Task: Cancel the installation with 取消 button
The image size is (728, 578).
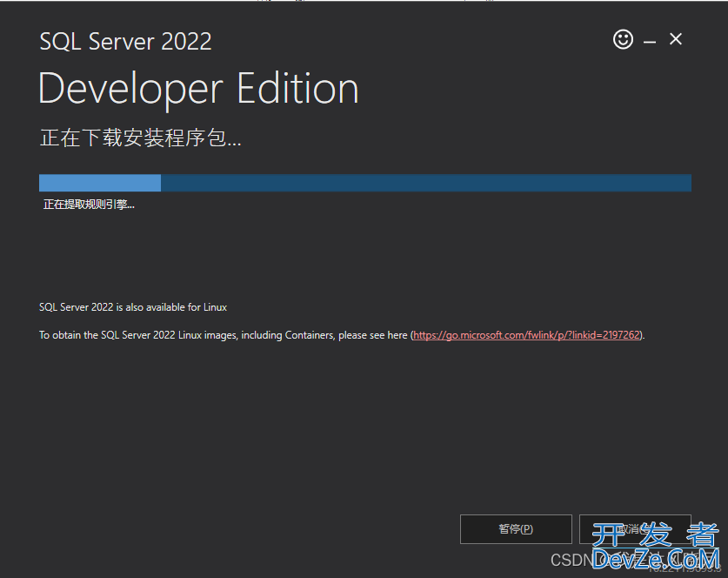Action: [635, 528]
